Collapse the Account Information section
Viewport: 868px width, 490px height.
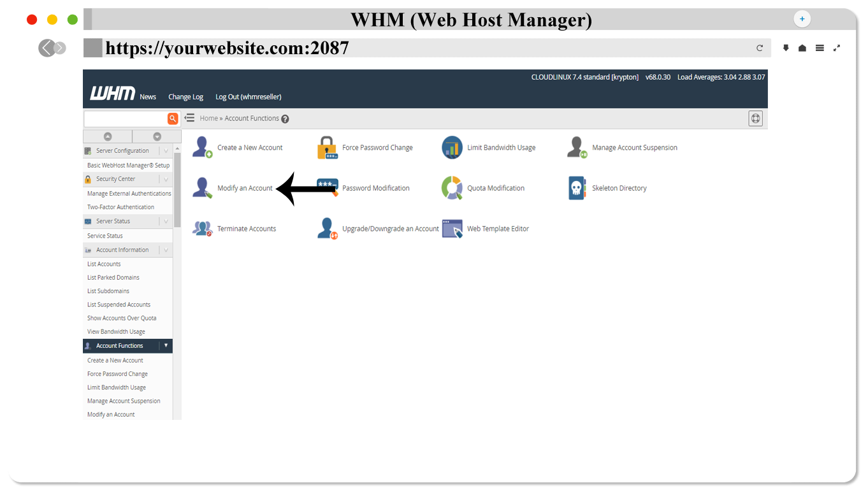click(166, 250)
